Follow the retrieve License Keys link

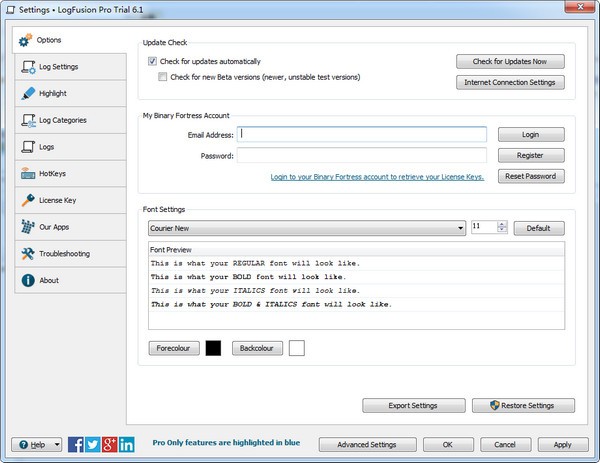pyautogui.click(x=377, y=177)
